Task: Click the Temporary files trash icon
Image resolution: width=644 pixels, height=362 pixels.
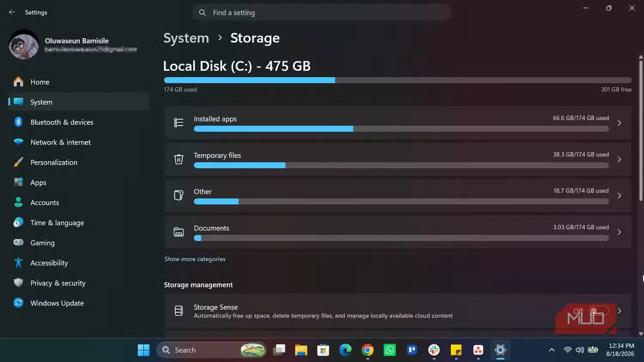Action: (x=179, y=159)
